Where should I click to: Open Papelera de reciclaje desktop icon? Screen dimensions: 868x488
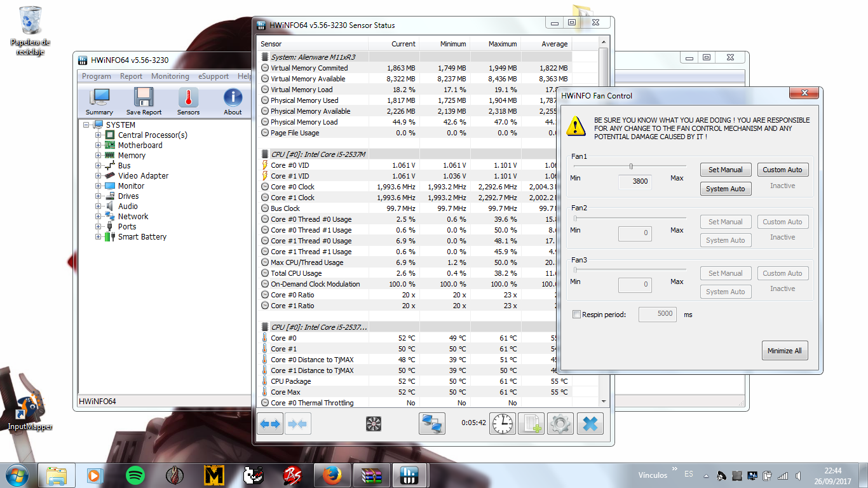tap(30, 31)
